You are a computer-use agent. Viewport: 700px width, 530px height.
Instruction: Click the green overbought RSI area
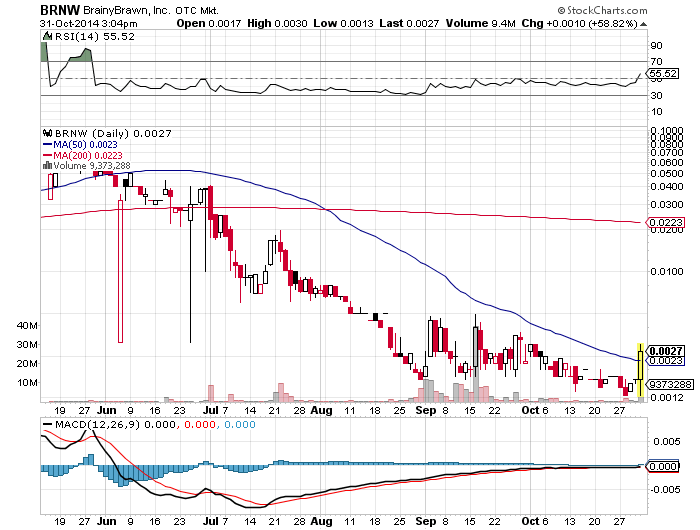coord(81,55)
